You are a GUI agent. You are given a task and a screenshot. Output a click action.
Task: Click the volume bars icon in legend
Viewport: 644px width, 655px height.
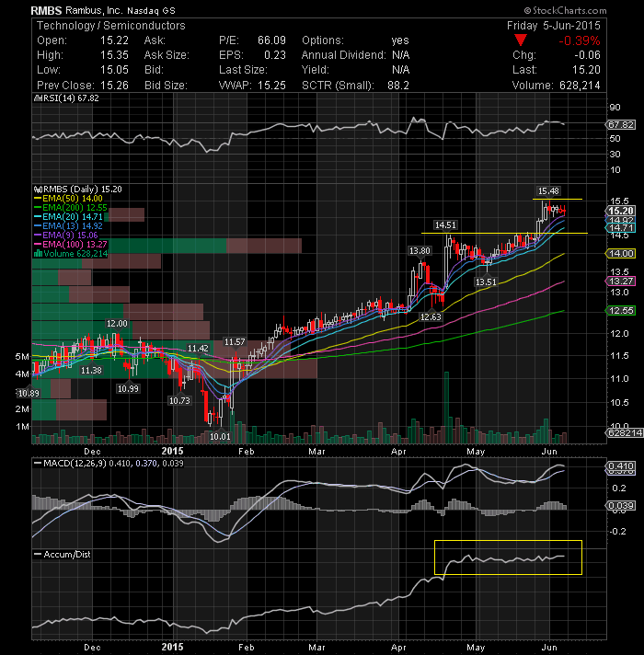click(x=38, y=254)
